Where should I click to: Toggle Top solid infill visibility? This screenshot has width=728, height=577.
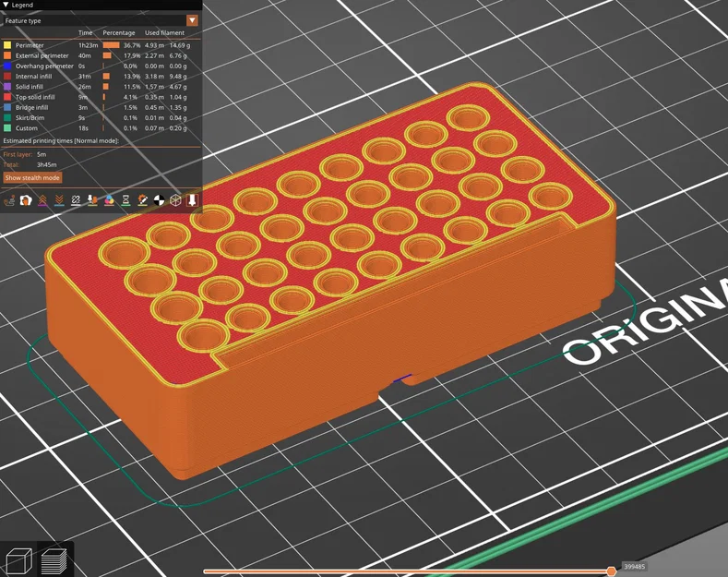click(x=97, y=97)
